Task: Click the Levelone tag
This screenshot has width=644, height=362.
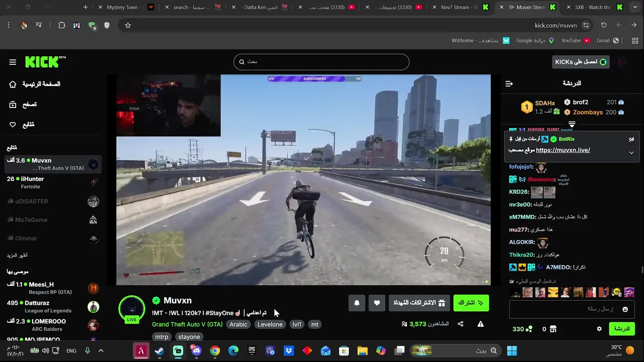Action: (x=270, y=324)
